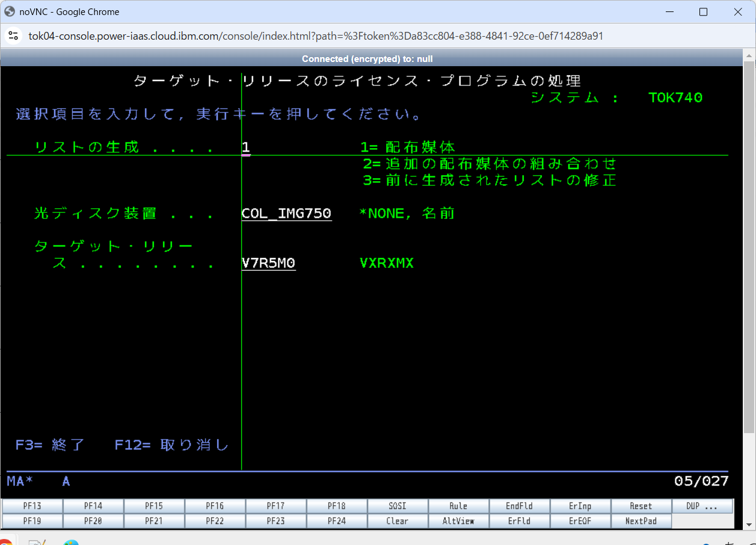Click the vertical scrollbar of the page
The width and height of the screenshot is (756, 545).
pos(749,247)
